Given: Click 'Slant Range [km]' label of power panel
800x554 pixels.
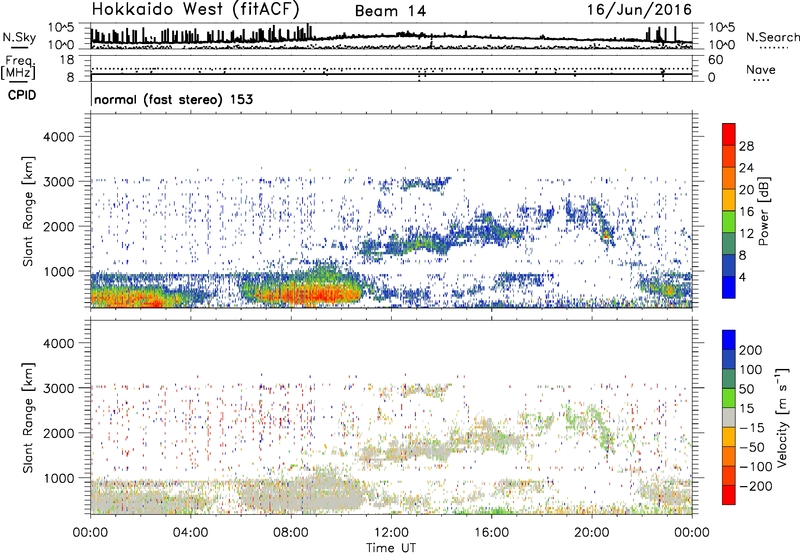Looking at the screenshot, I should coord(28,211).
